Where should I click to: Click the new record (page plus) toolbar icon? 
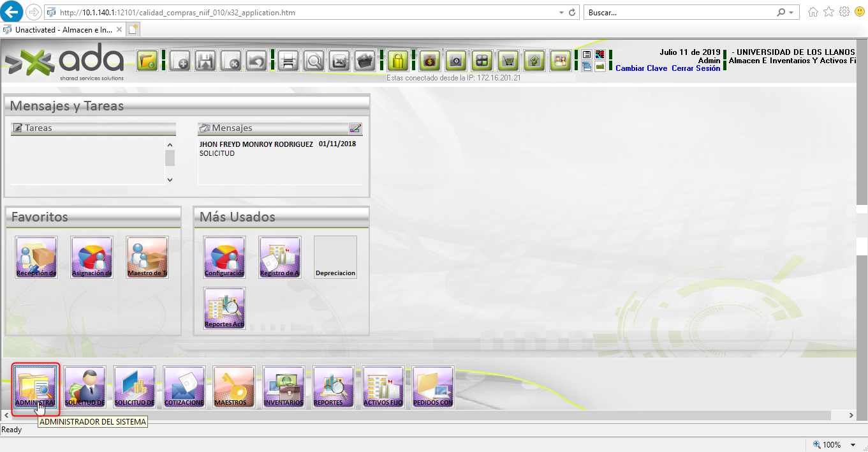(179, 61)
